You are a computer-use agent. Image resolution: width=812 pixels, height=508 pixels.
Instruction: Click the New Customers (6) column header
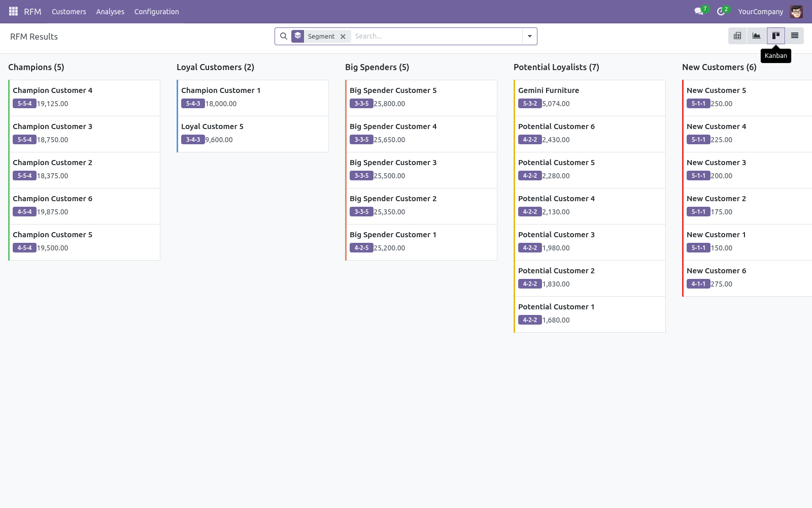click(x=719, y=67)
